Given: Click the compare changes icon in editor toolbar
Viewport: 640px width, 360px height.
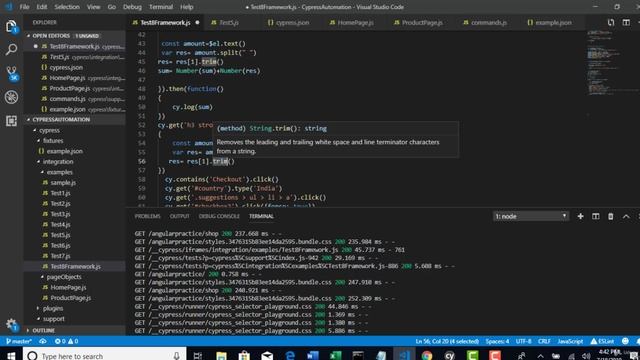Looking at the screenshot, I should click(611, 22).
